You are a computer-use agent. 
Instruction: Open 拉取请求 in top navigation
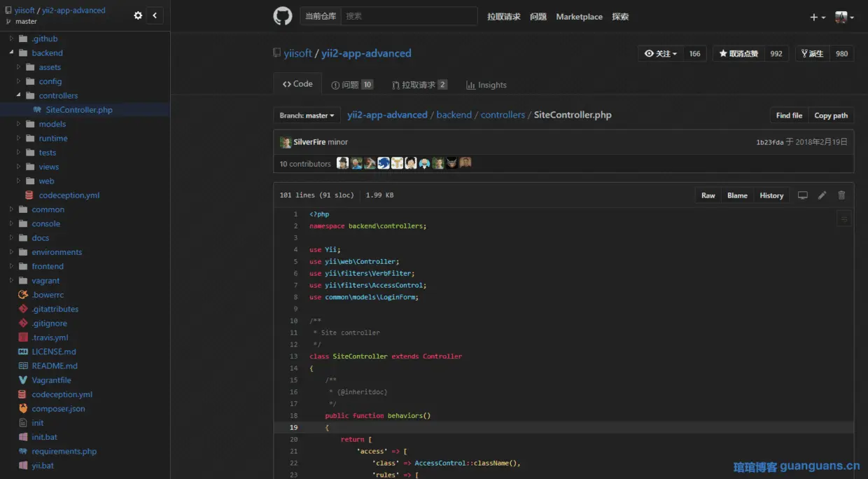coord(504,17)
